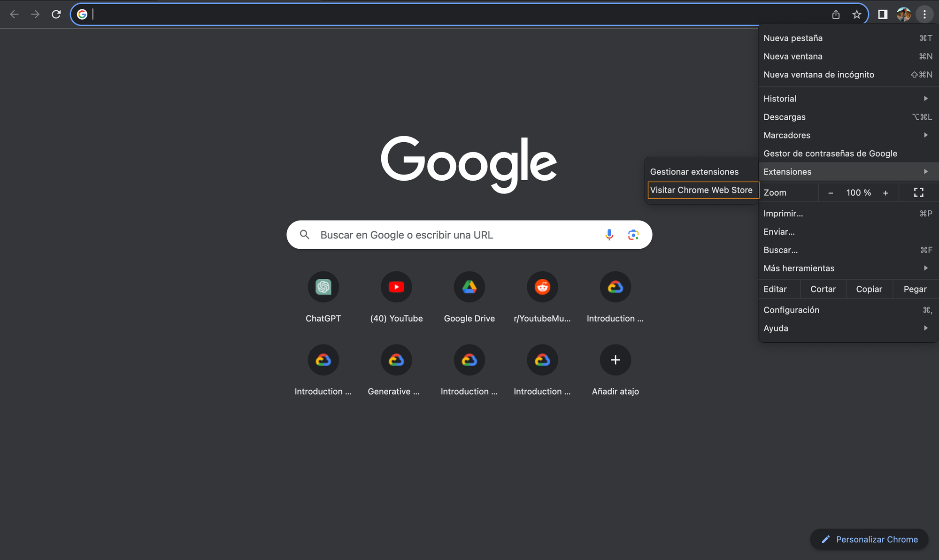Go forward with the forward arrow
The image size is (939, 560).
(35, 14)
